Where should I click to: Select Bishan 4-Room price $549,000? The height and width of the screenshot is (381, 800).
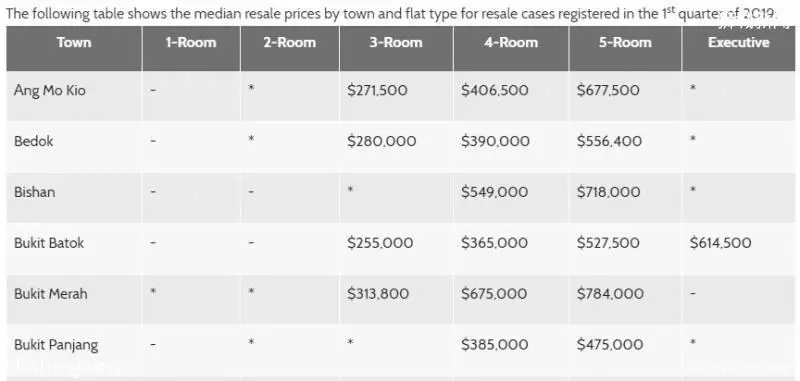coord(494,192)
